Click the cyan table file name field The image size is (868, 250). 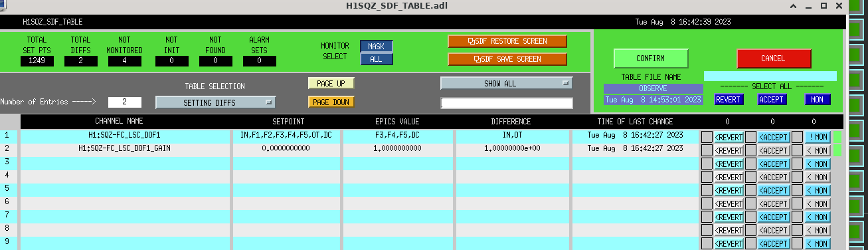point(770,76)
